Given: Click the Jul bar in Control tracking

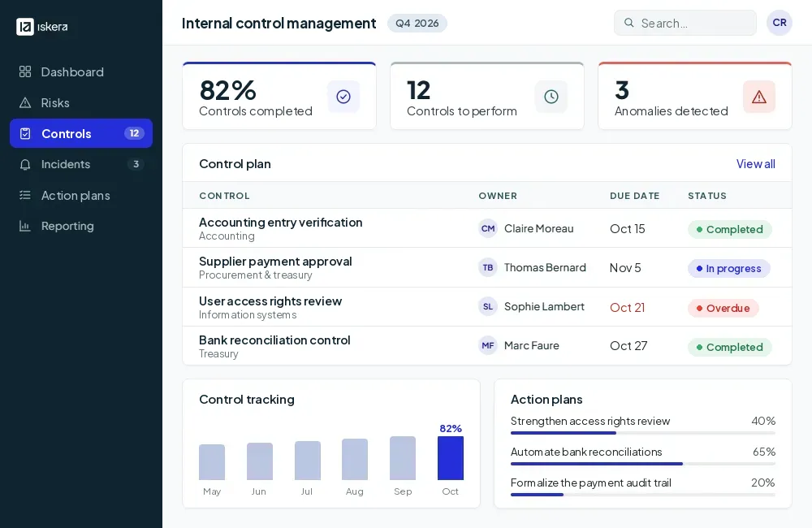Looking at the screenshot, I should coord(307,461).
